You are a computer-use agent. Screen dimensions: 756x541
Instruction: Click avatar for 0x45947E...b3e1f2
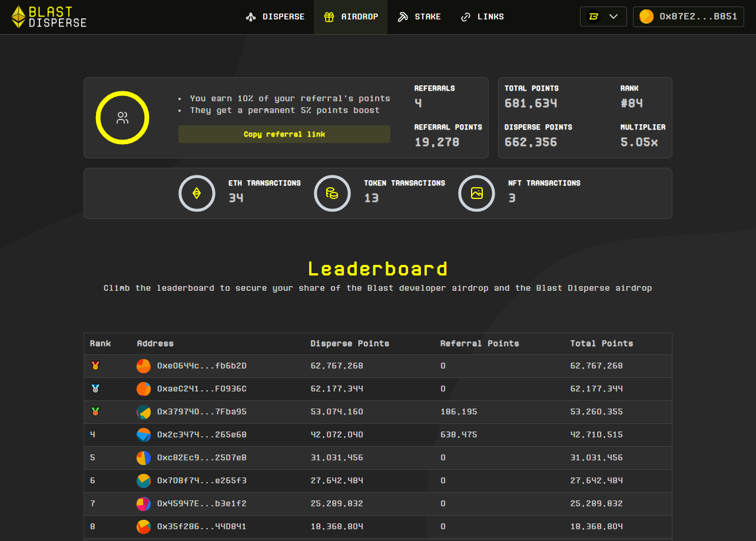point(144,504)
